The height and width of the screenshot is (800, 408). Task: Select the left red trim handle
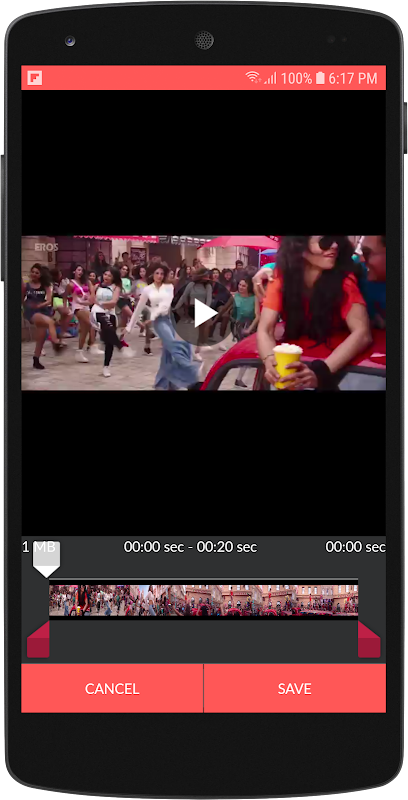point(38,639)
